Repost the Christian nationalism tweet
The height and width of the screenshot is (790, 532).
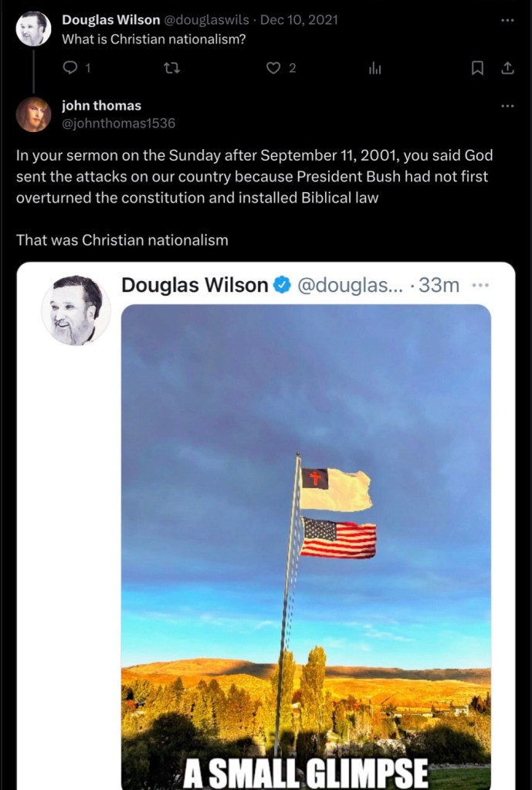coord(171,68)
